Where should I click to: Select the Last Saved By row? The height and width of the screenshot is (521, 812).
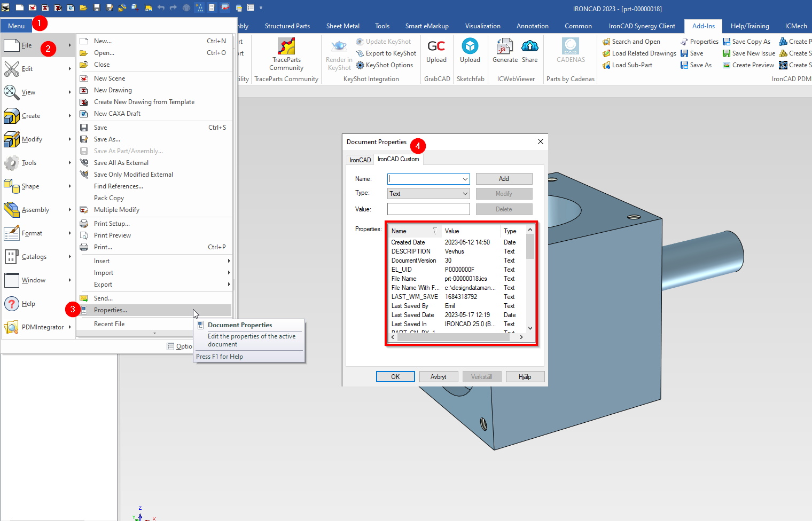tap(458, 306)
